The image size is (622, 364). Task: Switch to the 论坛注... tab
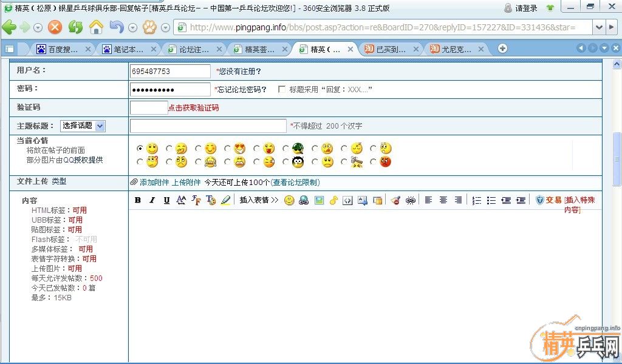pyautogui.click(x=194, y=49)
